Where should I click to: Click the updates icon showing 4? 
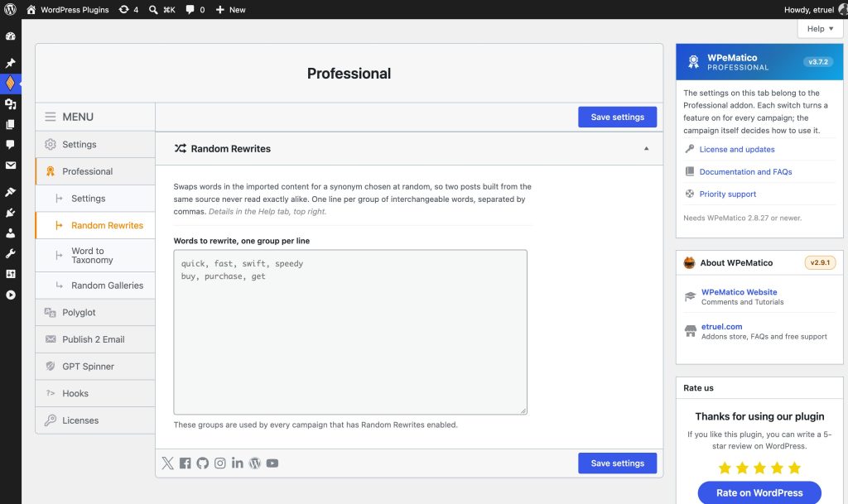(128, 10)
